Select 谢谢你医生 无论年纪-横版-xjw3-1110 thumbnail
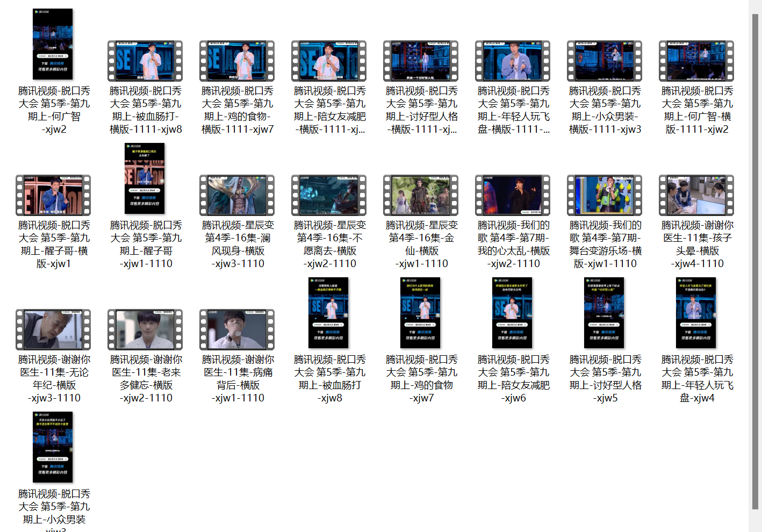762x532 pixels. (53, 329)
